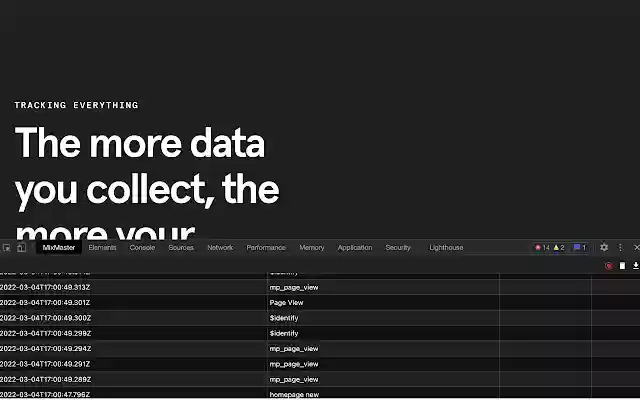This screenshot has height=400, width=640.
Task: Switch to the Elements tab
Action: [x=102, y=247]
